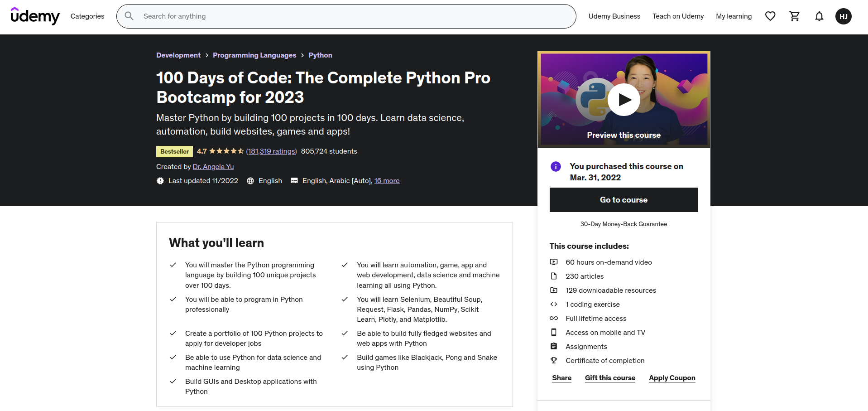
Task: Go to Python breadcrumb
Action: pyautogui.click(x=321, y=55)
